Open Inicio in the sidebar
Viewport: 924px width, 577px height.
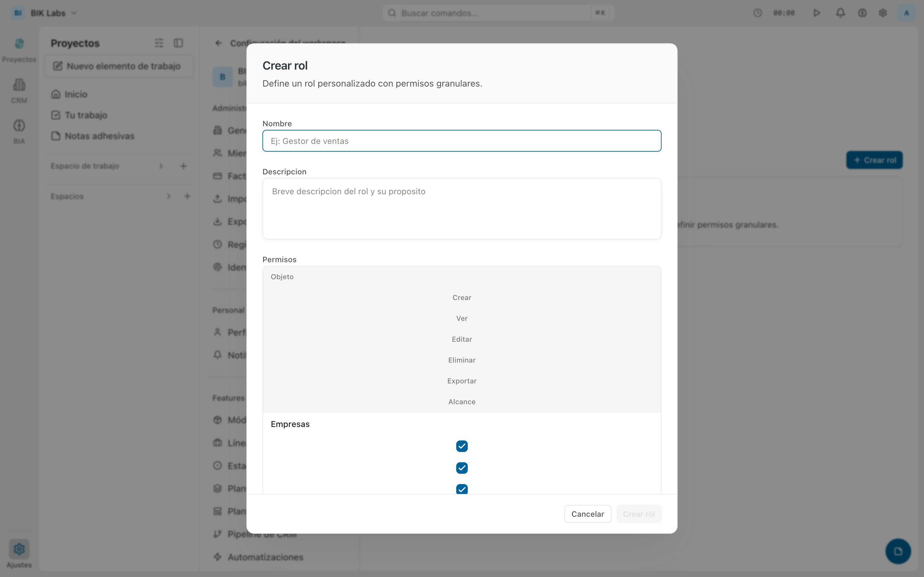tap(76, 94)
